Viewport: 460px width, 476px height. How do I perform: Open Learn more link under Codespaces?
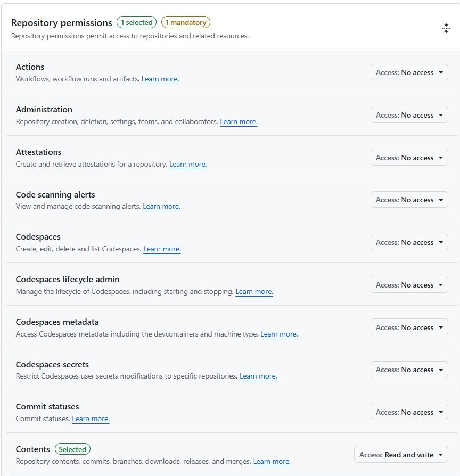click(162, 249)
